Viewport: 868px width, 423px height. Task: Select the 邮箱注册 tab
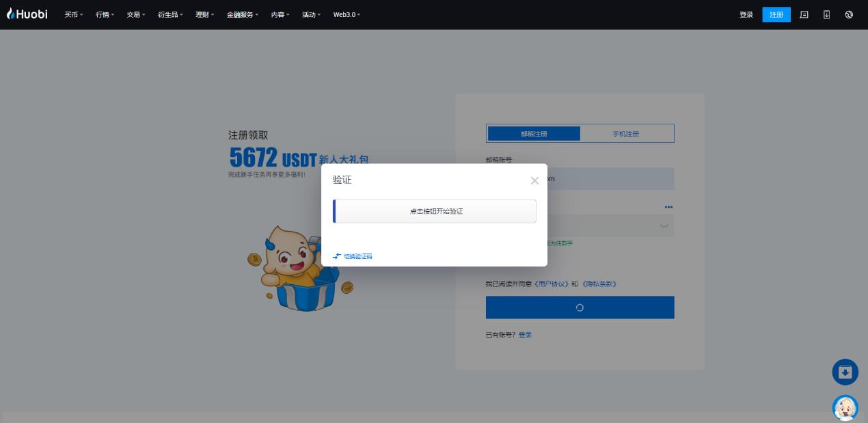click(x=534, y=133)
